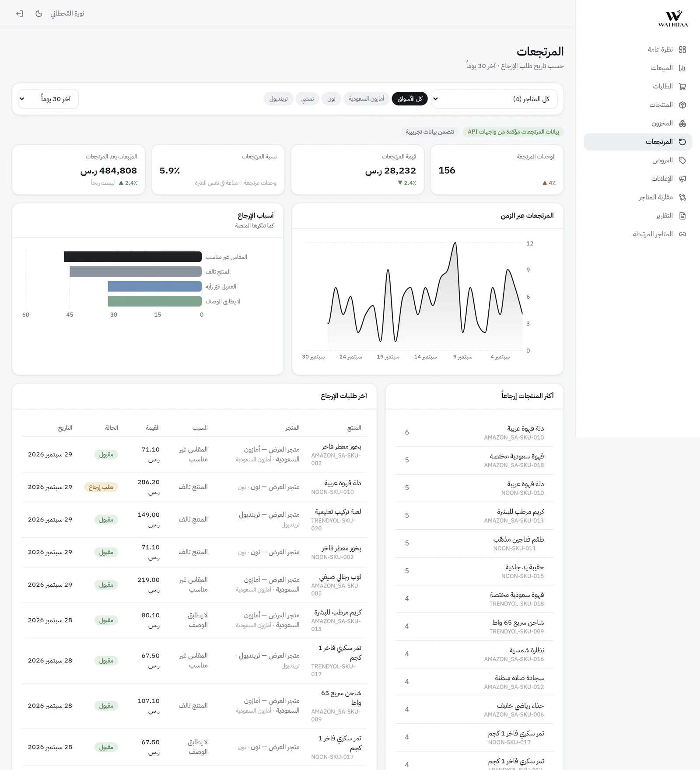Select the نون marketplace chip
The width and height of the screenshot is (700, 770).
[x=331, y=99]
